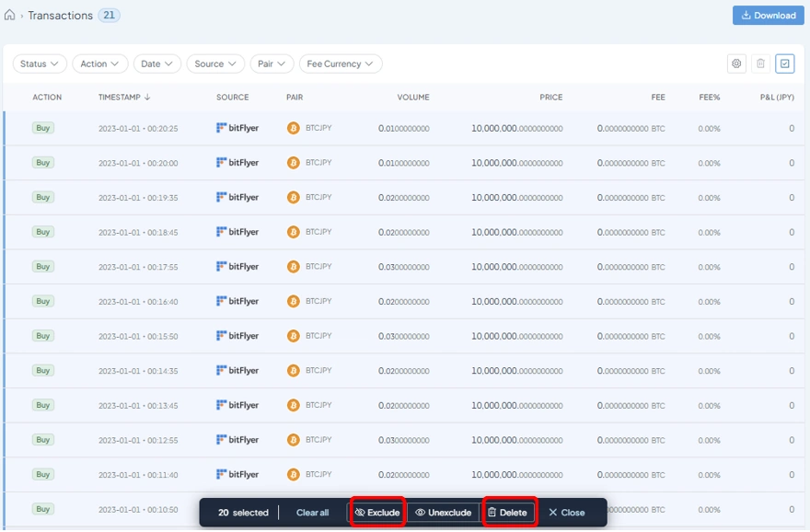The width and height of the screenshot is (810, 532).
Task: Click bitFlyer logo in 00:19:35 row
Action: pyautogui.click(x=237, y=197)
